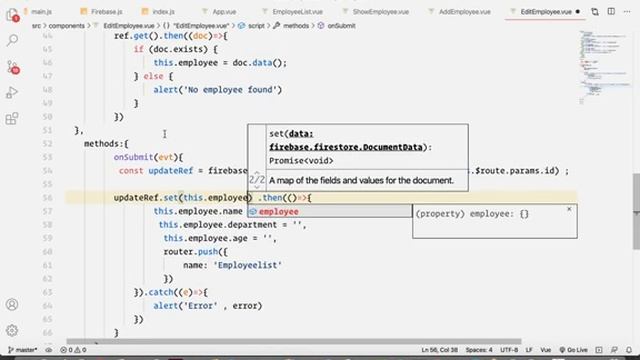Switch to the AddEmployee.vue tab

(460, 12)
